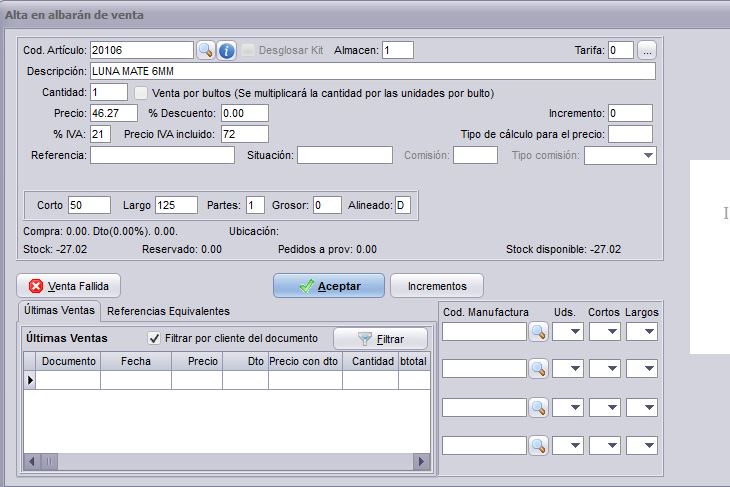Click first Cod. Manufactura input field

(x=484, y=332)
